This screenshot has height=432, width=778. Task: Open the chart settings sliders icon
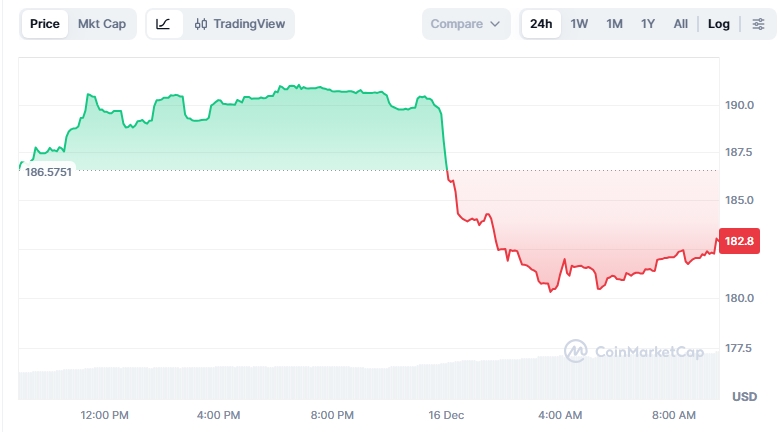[x=757, y=24]
